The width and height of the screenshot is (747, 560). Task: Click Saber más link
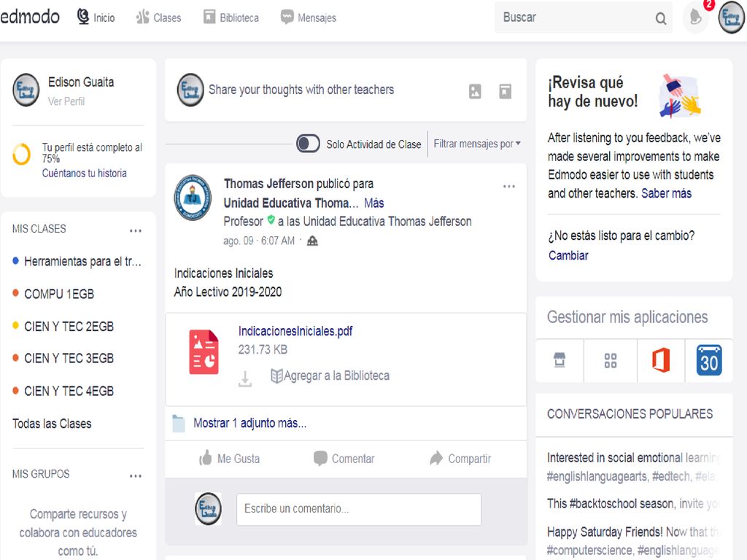(666, 193)
